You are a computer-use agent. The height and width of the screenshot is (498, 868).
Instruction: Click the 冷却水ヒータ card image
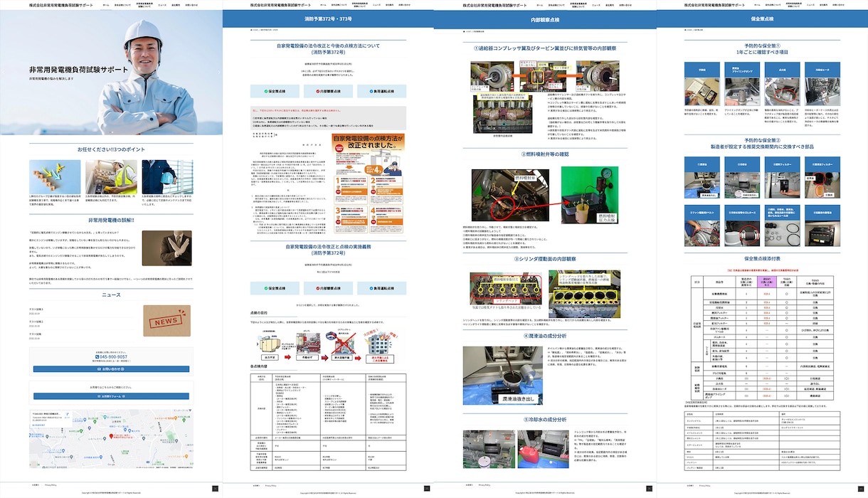[822, 91]
